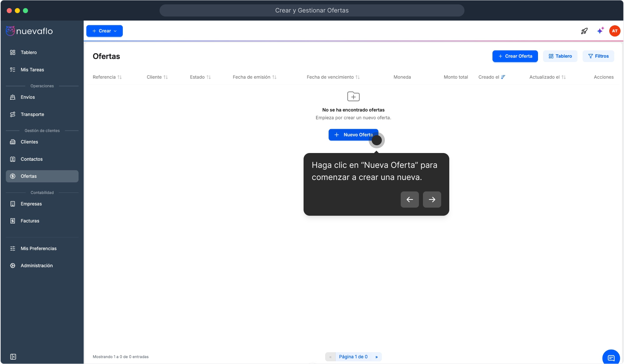Click the rocket icon in top bar
Image resolution: width=624 pixels, height=364 pixels.
[x=584, y=31]
